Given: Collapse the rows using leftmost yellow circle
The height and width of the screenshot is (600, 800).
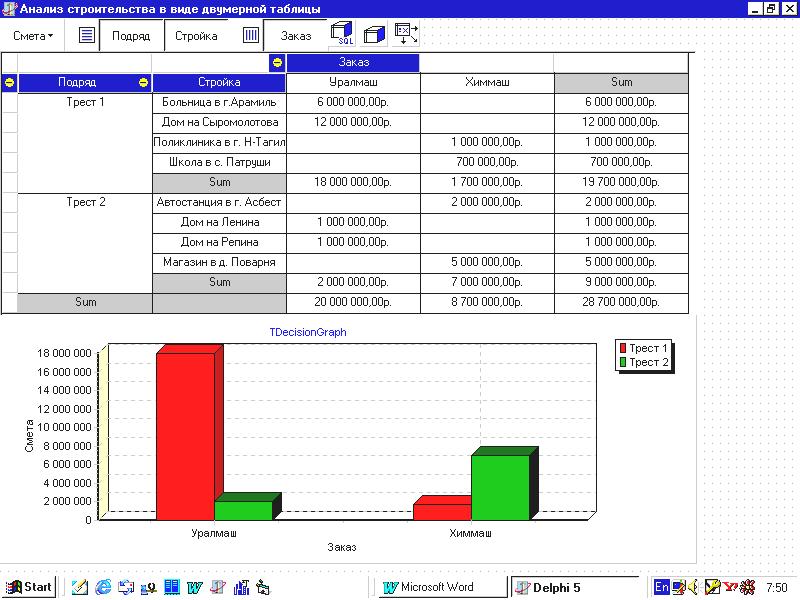Looking at the screenshot, I should (9, 82).
